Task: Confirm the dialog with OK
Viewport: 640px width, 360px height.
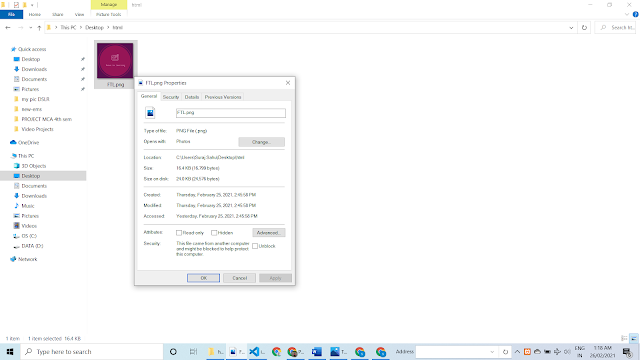Action: (x=203, y=278)
